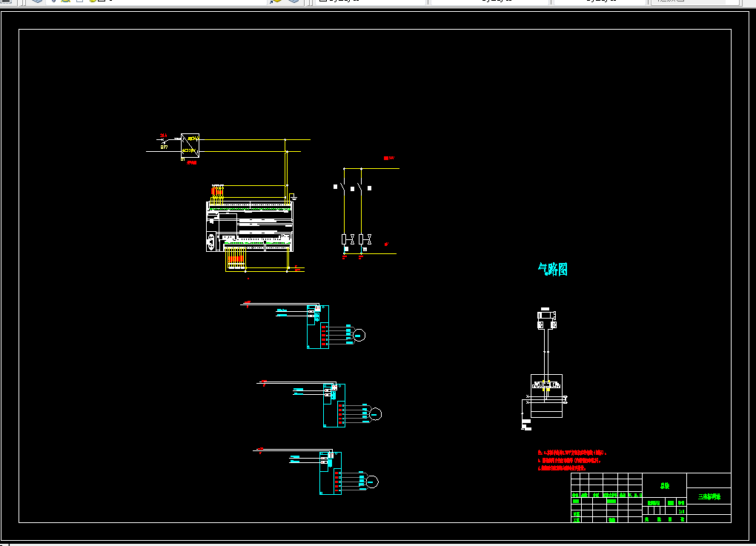Select the bottom servo motor circle symbol
756x546 pixels.
[x=372, y=482]
